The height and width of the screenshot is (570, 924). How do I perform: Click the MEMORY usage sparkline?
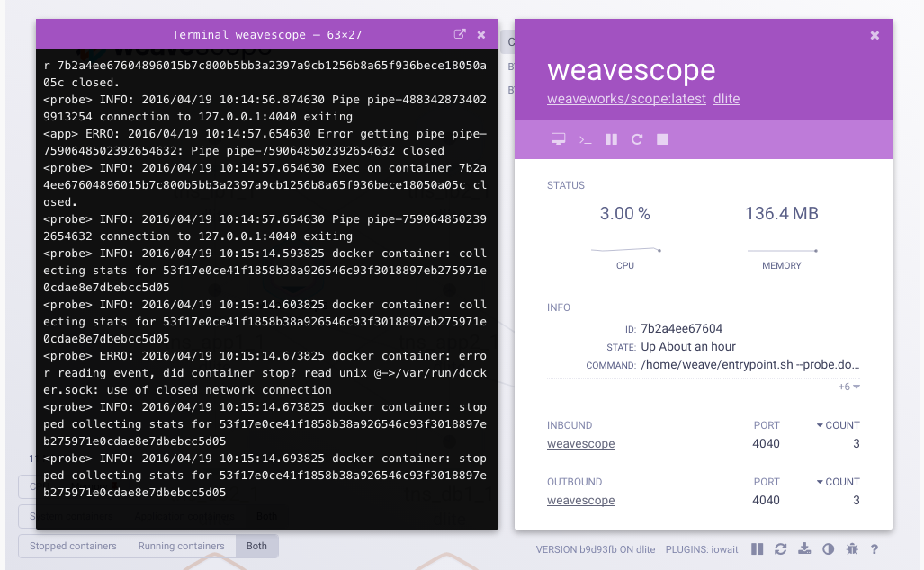point(782,251)
